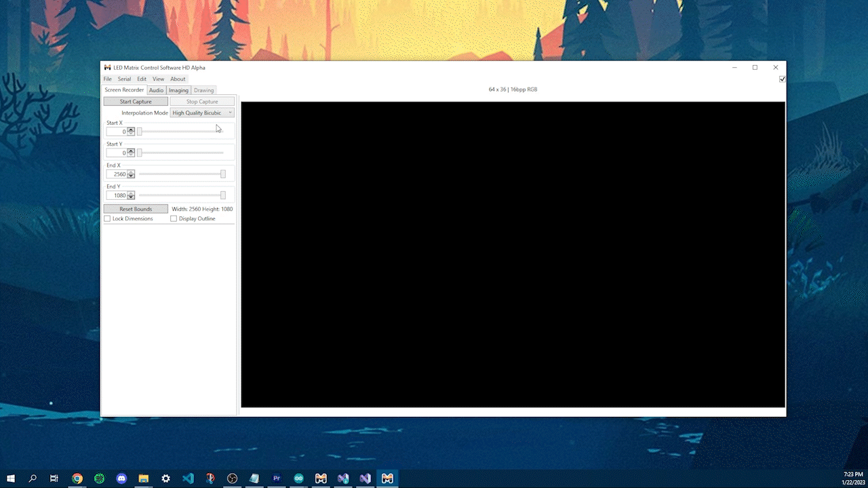This screenshot has width=868, height=488.
Task: Expand the Interpolation Mode dropdown
Action: pyautogui.click(x=202, y=113)
